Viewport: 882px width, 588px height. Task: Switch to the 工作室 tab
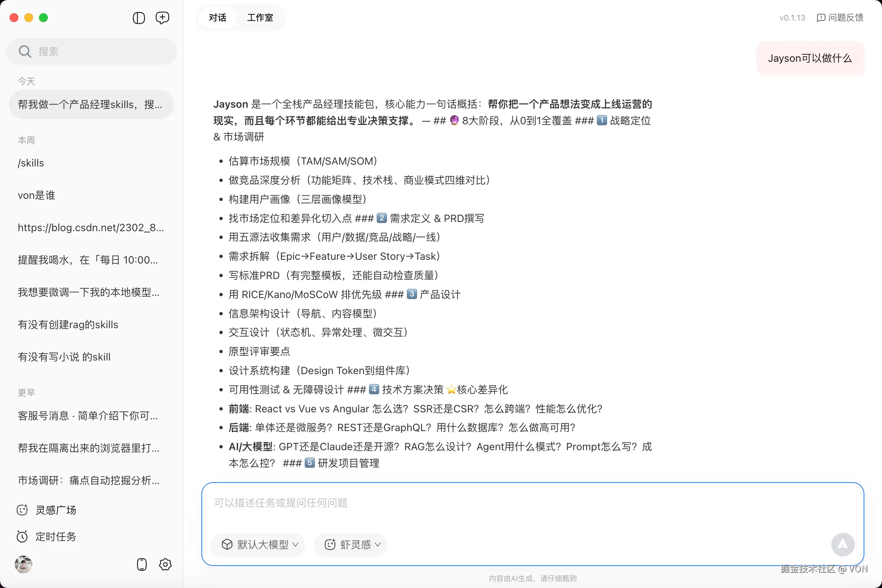(260, 18)
